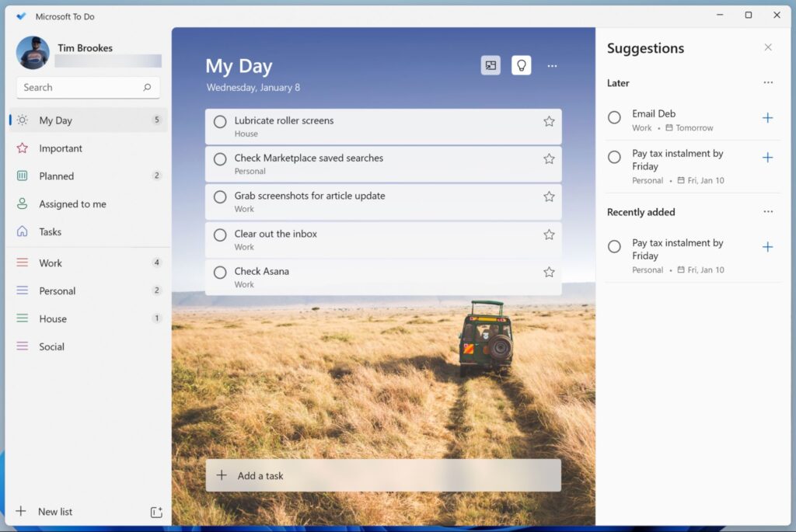Viewport: 796px width, 532px height.
Task: Complete the Email Deb suggestion
Action: (x=614, y=117)
